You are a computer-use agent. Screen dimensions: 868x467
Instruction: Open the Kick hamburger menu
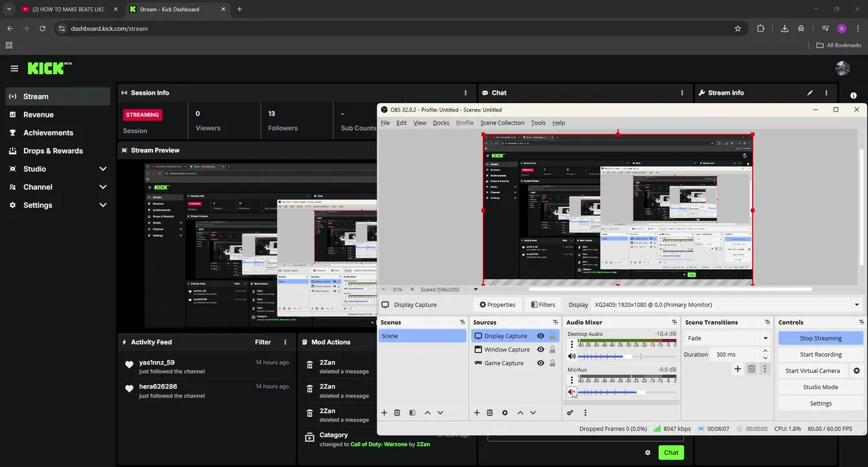click(14, 68)
